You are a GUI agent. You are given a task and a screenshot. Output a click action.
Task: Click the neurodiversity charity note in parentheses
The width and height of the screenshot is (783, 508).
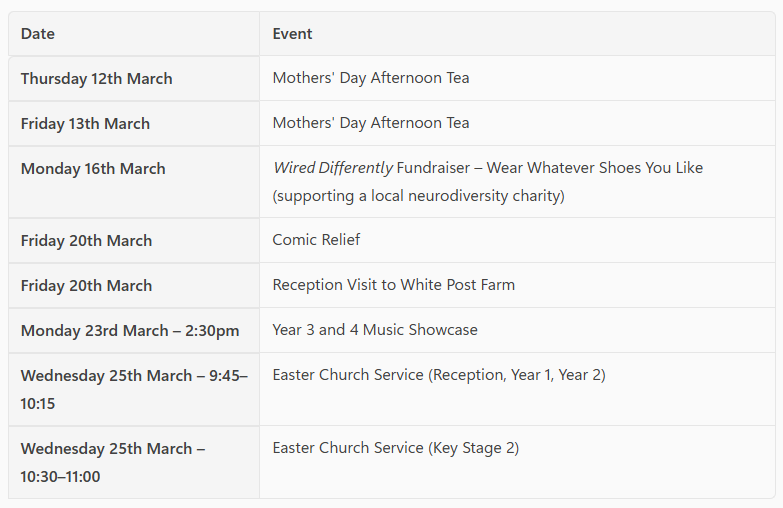[x=418, y=196]
